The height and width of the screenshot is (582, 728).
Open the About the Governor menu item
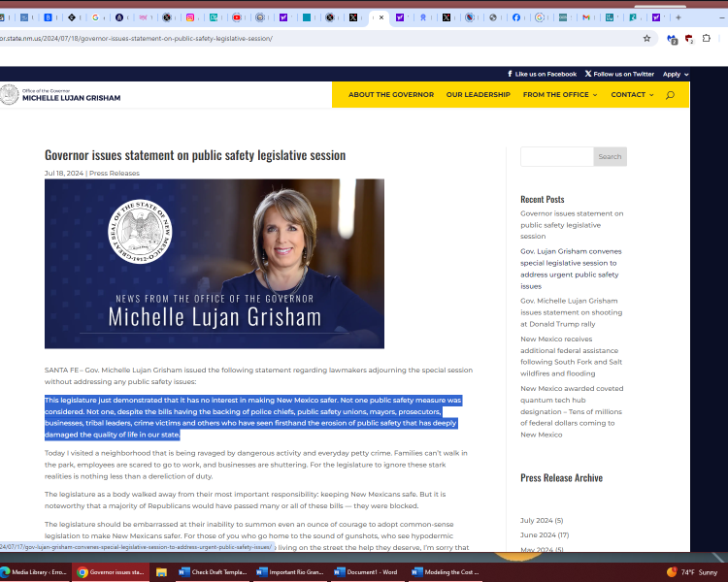391,95
